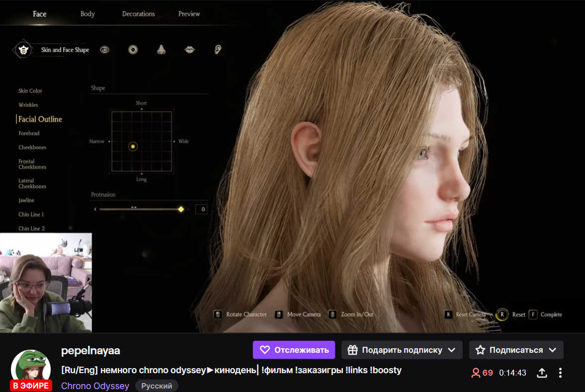Click the viewer count icon showing 69
Image resolution: width=585 pixels, height=392 pixels.
tap(476, 373)
